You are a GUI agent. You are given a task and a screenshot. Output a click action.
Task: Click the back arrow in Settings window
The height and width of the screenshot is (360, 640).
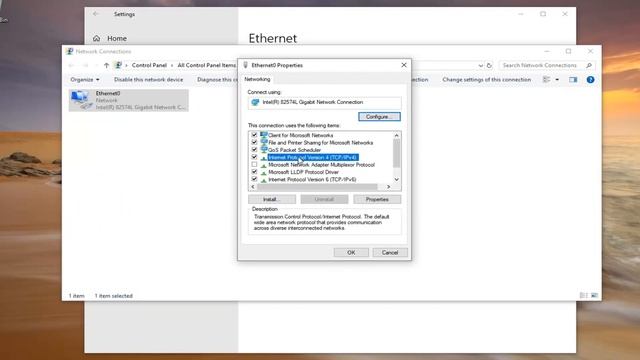(96, 14)
